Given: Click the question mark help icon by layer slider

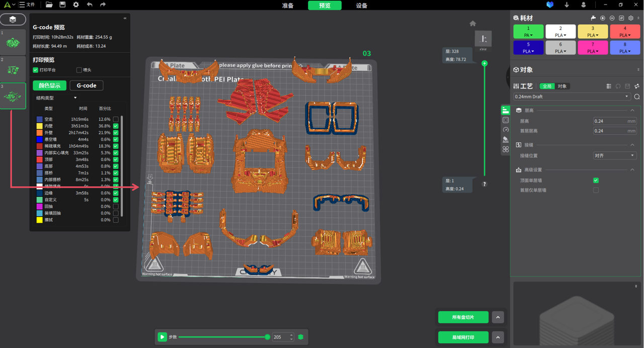Looking at the screenshot, I should coord(485,184).
